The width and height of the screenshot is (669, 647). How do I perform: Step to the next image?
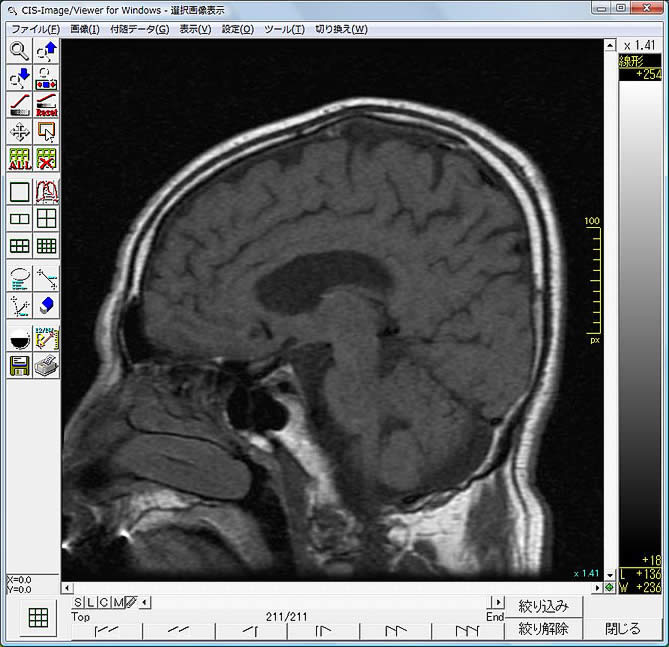pos(323,630)
